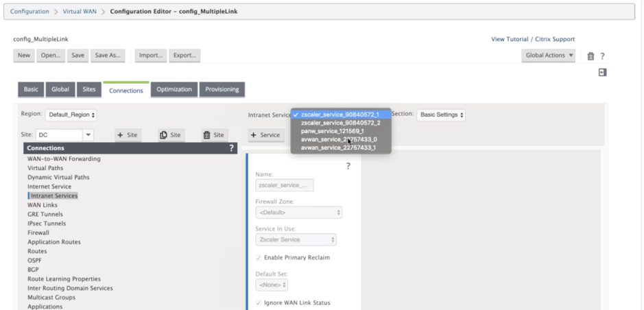Click the trash delete icon near Global Actions

tap(591, 56)
